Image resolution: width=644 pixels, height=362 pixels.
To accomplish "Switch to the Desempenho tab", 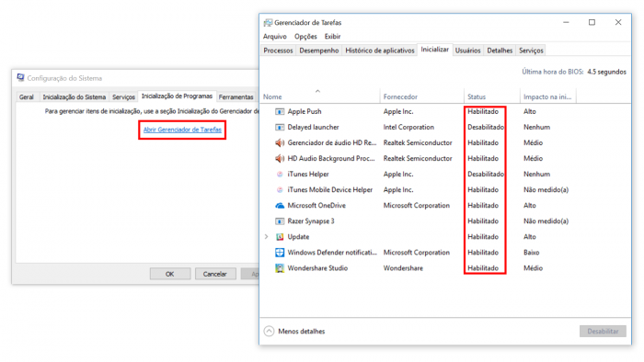I will pos(318,51).
